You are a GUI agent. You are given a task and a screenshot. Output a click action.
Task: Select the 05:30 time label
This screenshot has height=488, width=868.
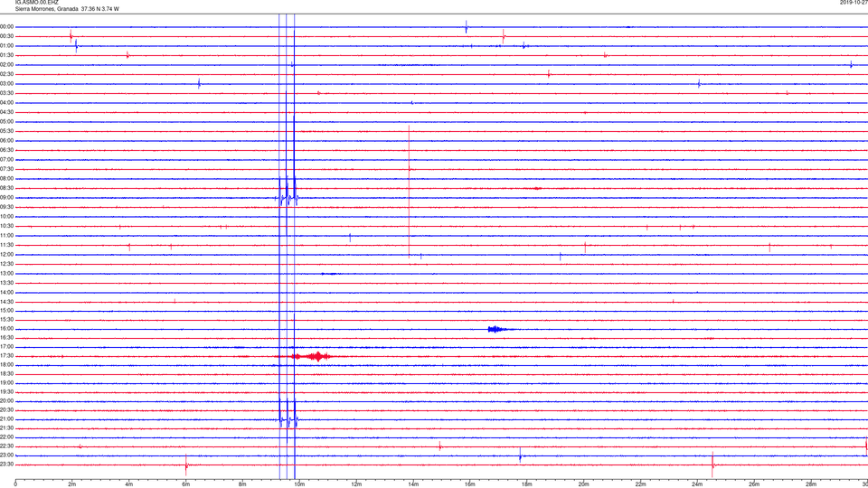click(x=6, y=131)
